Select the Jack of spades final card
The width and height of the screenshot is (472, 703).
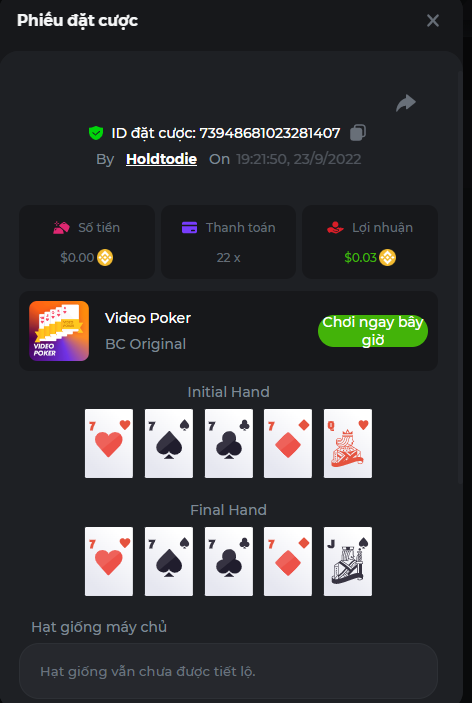[348, 561]
